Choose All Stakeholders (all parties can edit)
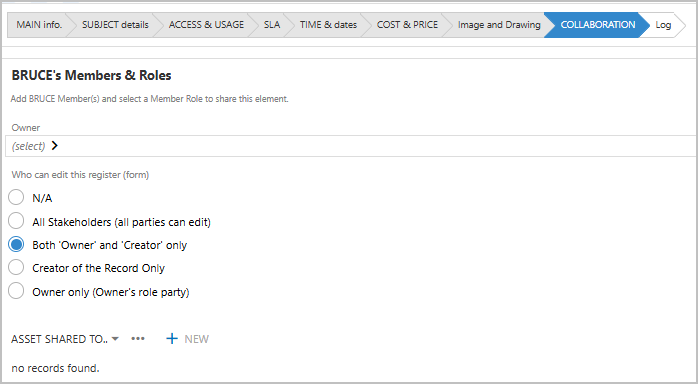This screenshot has width=698, height=384. point(16,221)
